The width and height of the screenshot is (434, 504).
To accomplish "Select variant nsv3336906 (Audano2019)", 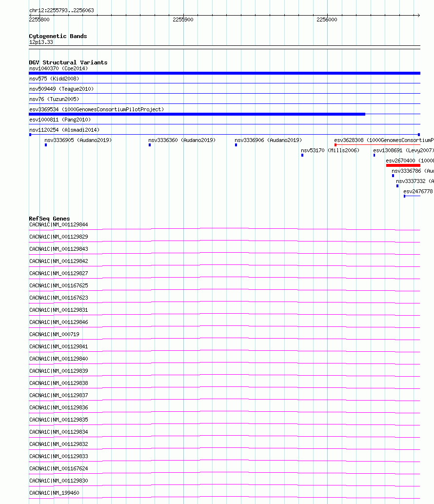I will [268, 141].
